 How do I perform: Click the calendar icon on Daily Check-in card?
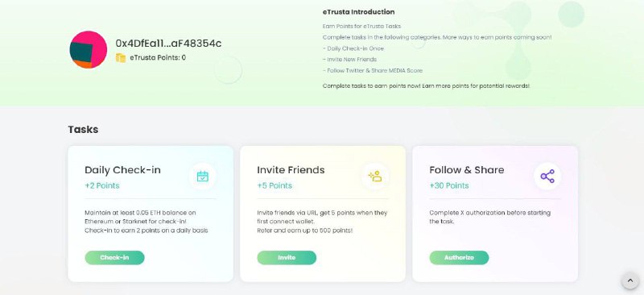203,176
